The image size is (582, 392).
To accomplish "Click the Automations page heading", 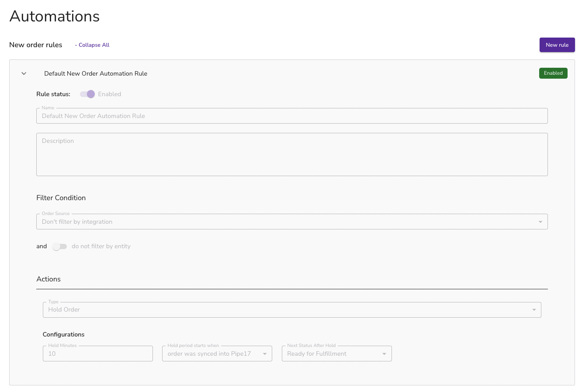I will (x=55, y=16).
